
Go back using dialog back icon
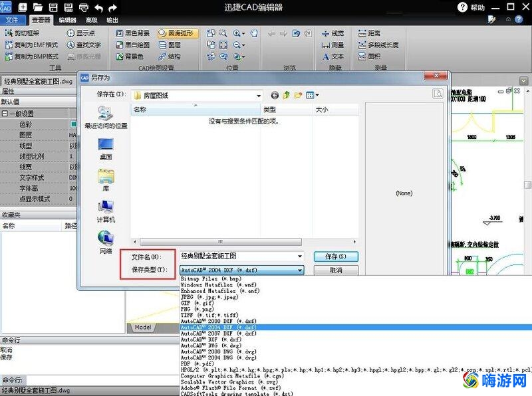[275, 96]
